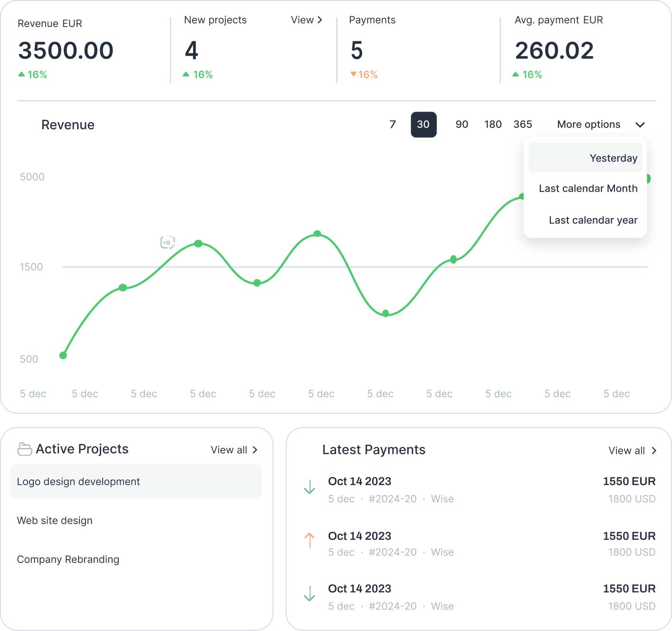Click the chevron beside More options
672x631 pixels.
[640, 125]
